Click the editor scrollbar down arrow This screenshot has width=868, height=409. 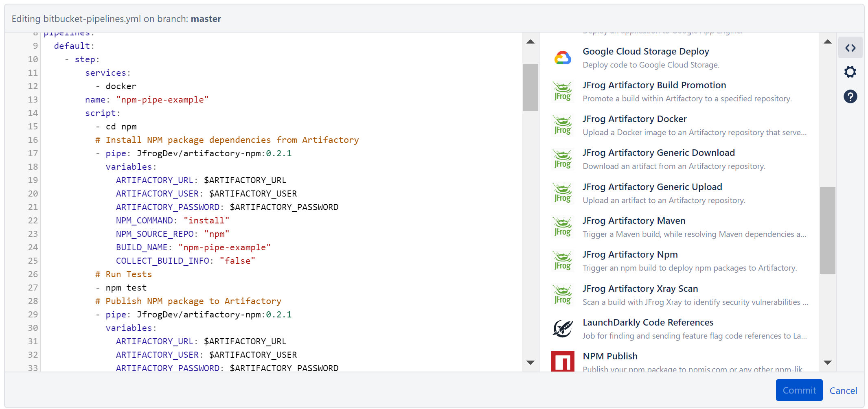point(530,362)
